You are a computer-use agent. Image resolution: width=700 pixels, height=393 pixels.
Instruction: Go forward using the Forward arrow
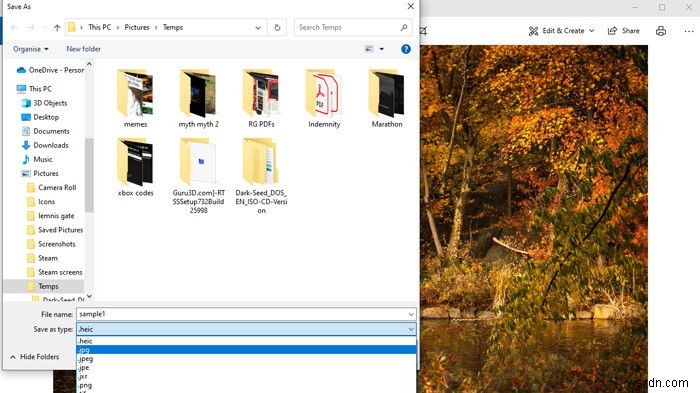coord(31,28)
